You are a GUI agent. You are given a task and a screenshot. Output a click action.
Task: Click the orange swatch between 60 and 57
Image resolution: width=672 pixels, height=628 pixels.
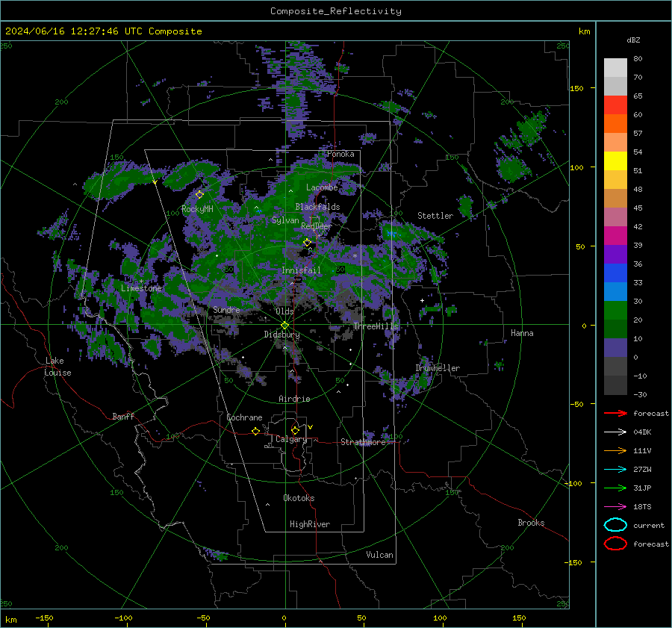coord(615,124)
